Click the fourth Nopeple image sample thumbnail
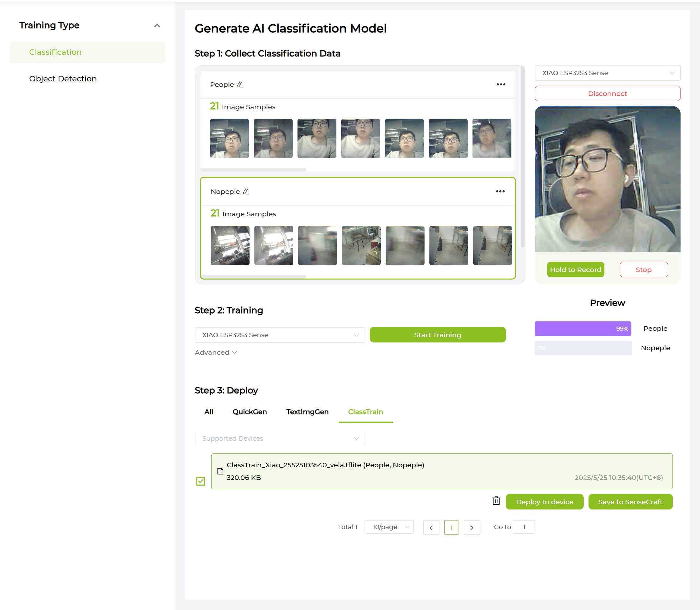Image resolution: width=700 pixels, height=610 pixels. coord(361,245)
